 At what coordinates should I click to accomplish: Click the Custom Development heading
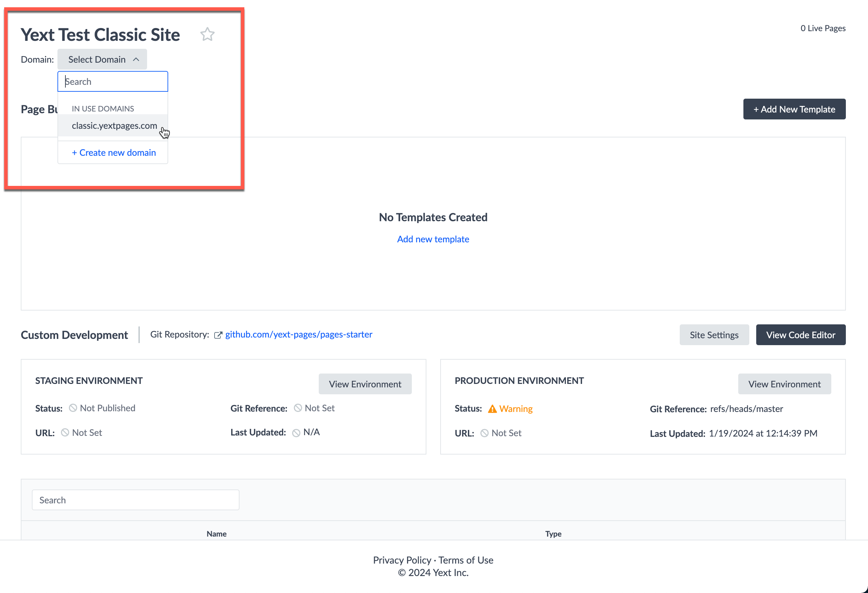74,335
